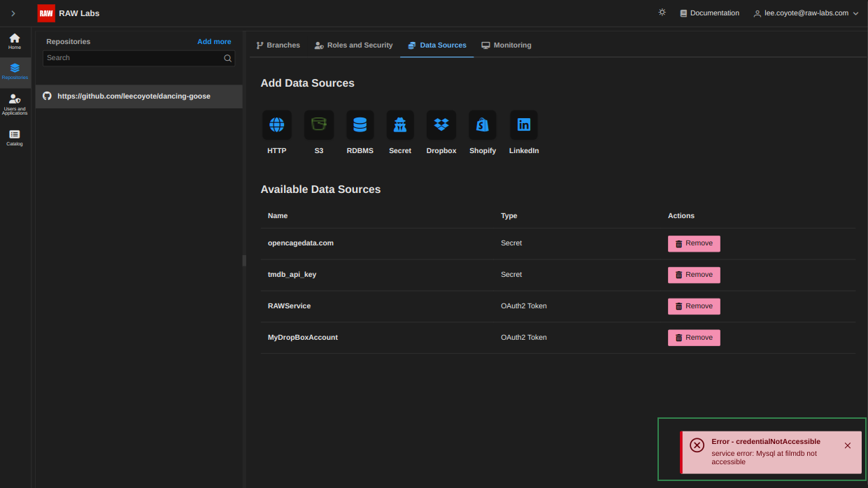Click OAuth2 Token type in MyDropBoxAccount row
Viewport: 868px width, 488px height.
(524, 338)
